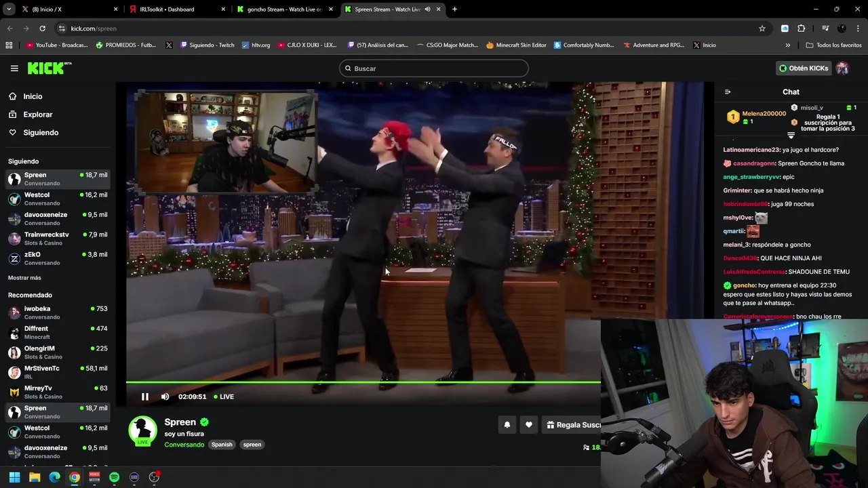Open Todos los favoritos folder

coord(834,45)
